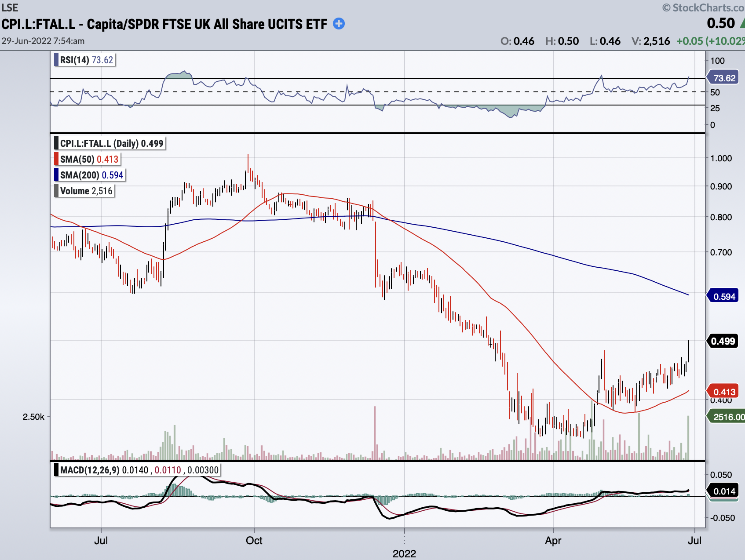The width and height of the screenshot is (745, 560).
Task: Click the High value H: 0.50
Action: (x=562, y=41)
